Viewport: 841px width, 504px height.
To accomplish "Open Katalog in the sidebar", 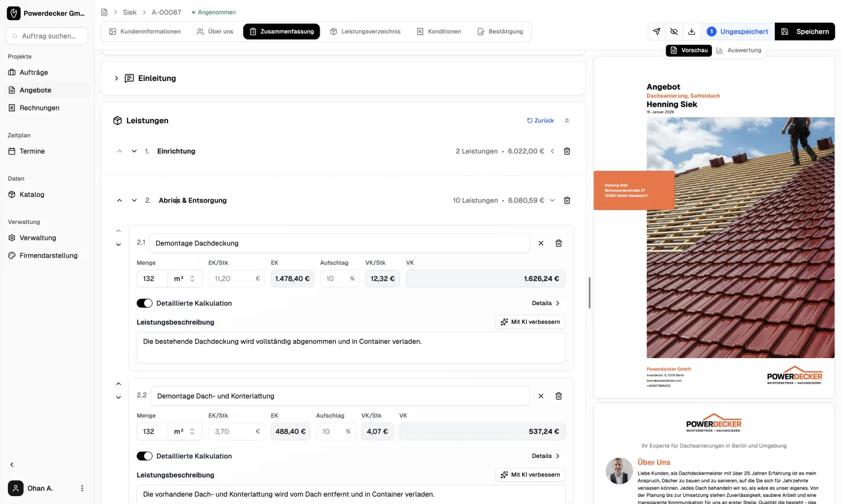I will [x=47, y=195].
